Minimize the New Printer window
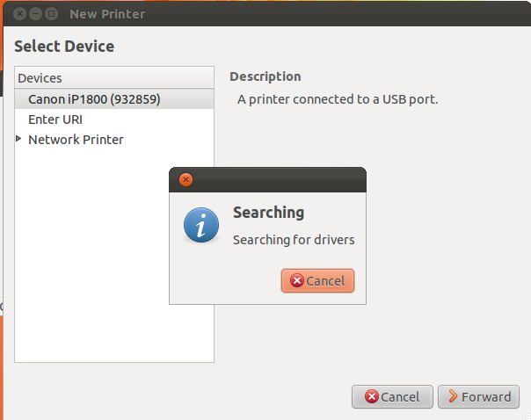The width and height of the screenshot is (531, 420). 35,14
